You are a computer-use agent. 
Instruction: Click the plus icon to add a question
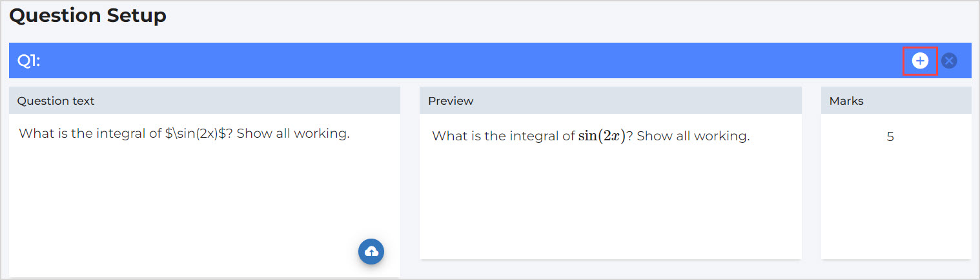[919, 61]
